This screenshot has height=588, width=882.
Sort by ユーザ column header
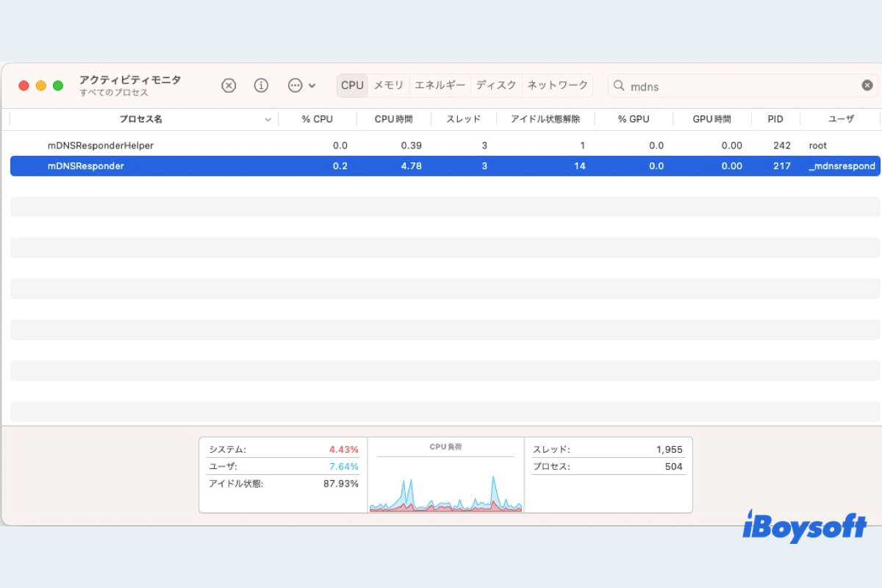tap(841, 119)
